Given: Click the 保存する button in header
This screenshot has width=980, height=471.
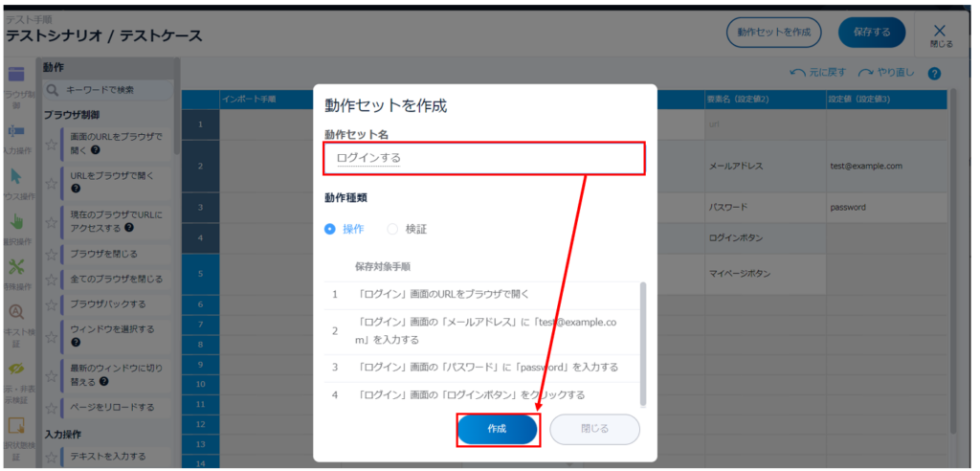Looking at the screenshot, I should (871, 32).
